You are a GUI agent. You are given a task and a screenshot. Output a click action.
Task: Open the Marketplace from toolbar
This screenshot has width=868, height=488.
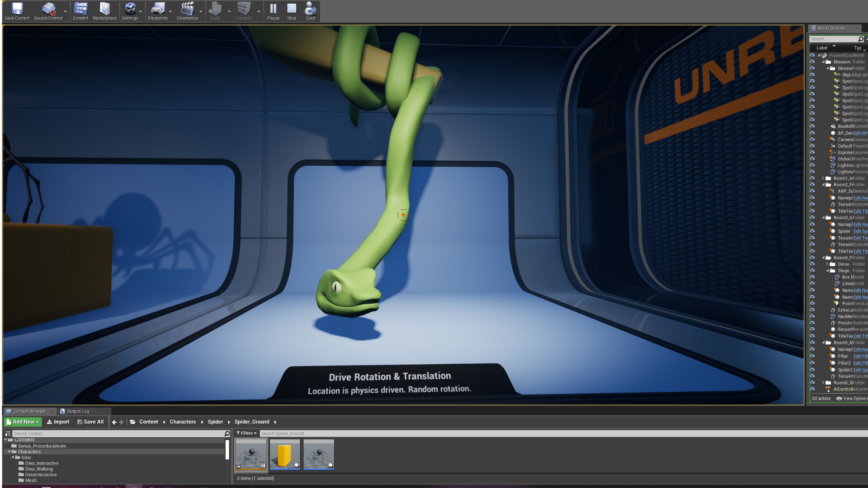coord(104,11)
